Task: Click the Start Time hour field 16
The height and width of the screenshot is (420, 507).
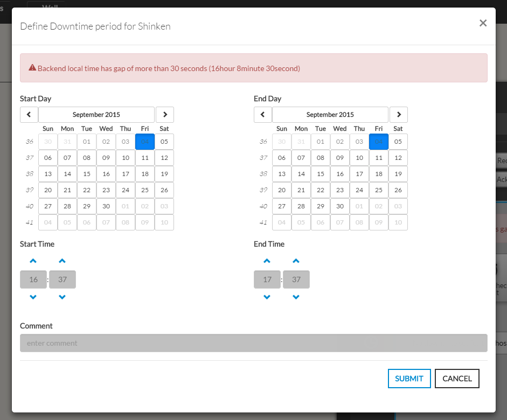Action: coord(33,279)
